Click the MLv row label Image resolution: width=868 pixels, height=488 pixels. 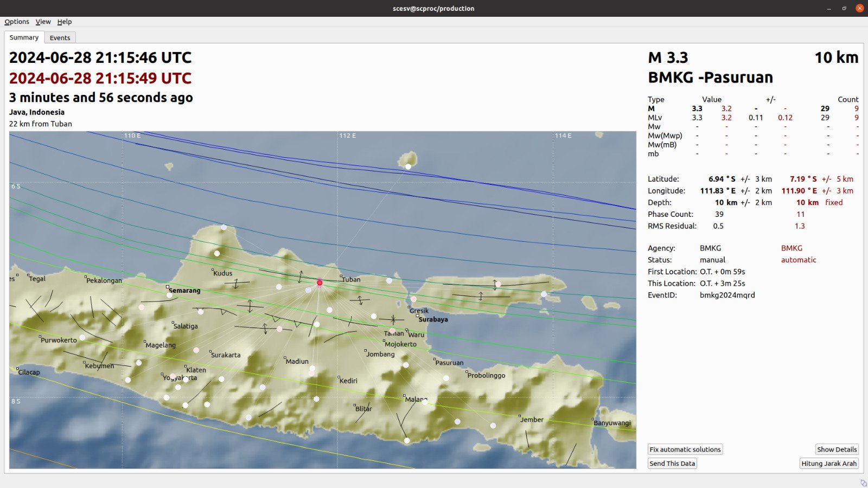655,118
